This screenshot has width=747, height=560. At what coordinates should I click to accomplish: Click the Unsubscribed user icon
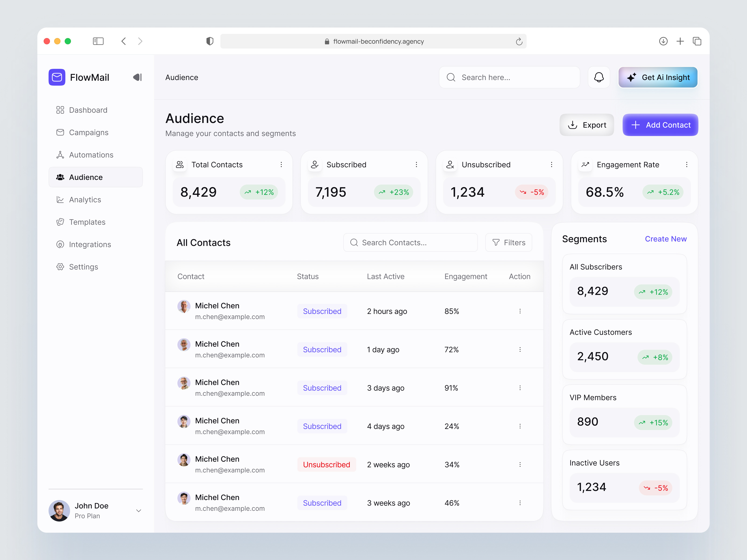coord(450,164)
